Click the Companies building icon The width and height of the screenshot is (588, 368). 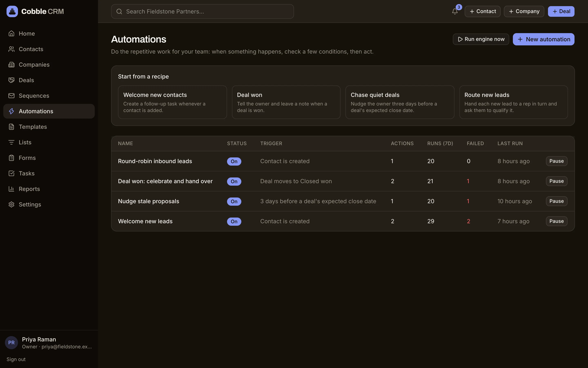pos(11,65)
